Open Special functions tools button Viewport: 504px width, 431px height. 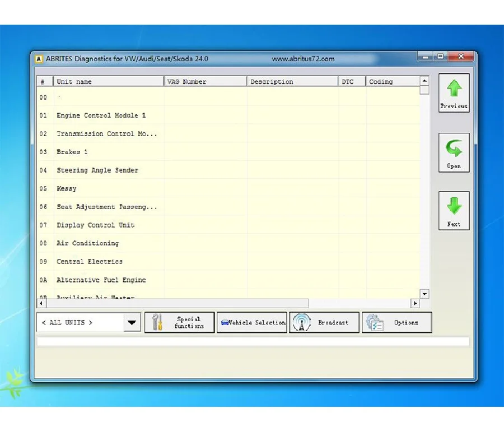tap(179, 322)
